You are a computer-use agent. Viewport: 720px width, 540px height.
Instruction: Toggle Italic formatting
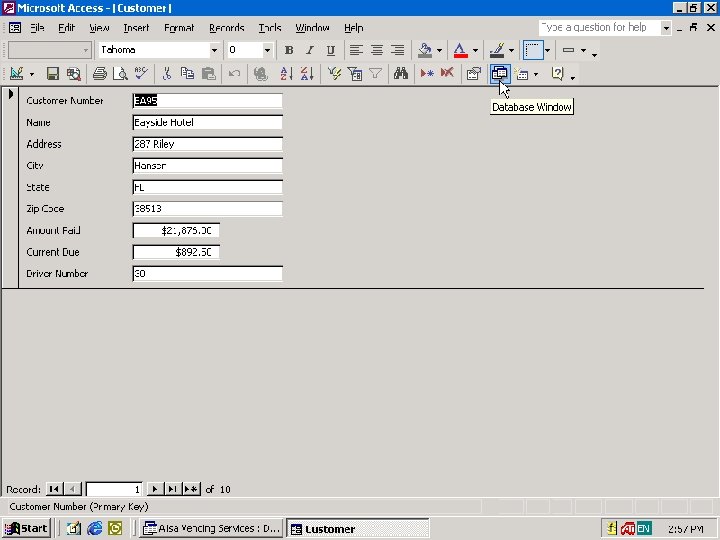point(310,50)
